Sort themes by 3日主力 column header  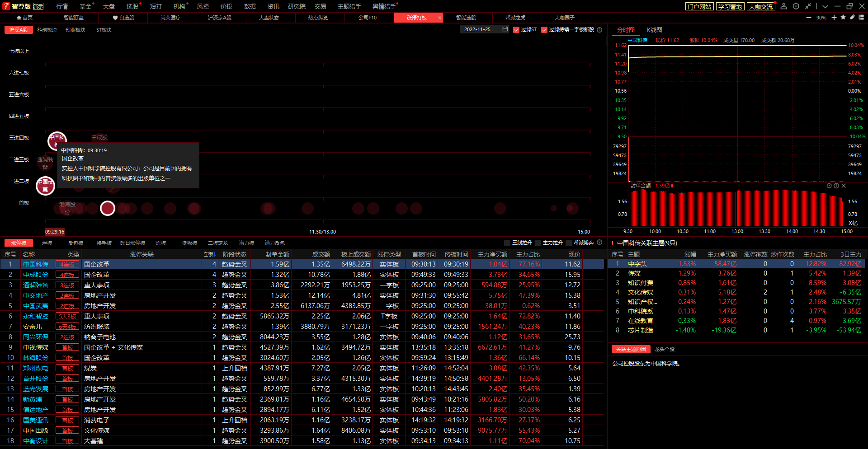[x=851, y=254]
